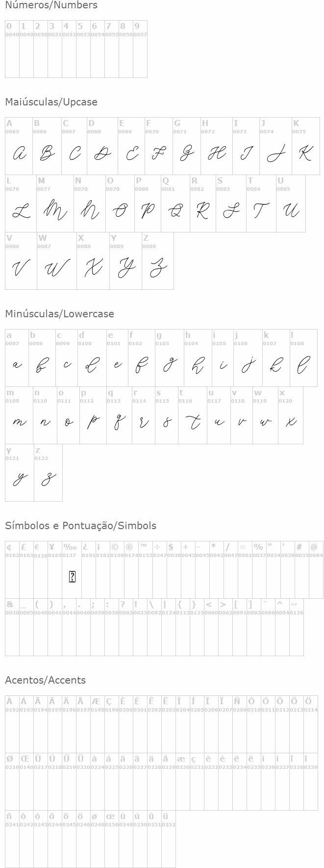
Task: Click the Minúsculas/Lowercase section heading
Action: pos(59,314)
